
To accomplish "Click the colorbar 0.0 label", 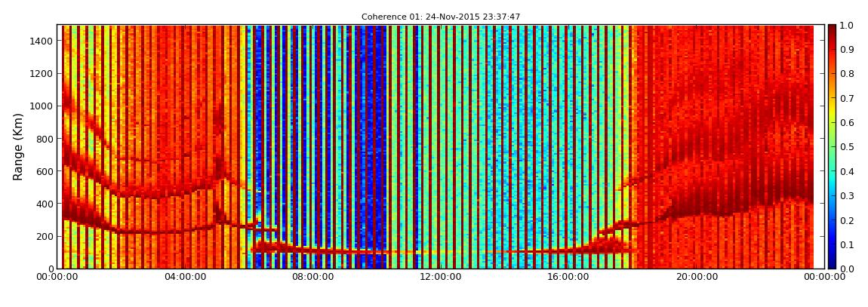I will (x=848, y=269).
